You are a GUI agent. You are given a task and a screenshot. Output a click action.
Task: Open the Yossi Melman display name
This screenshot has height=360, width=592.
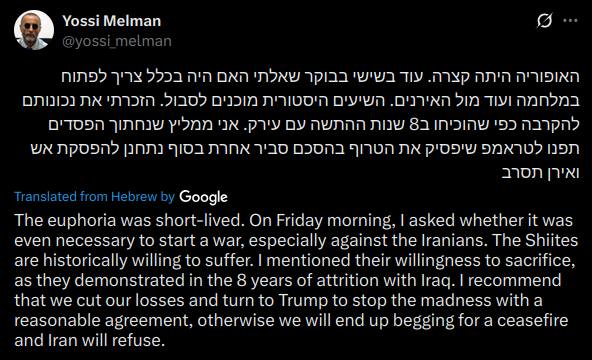tap(112, 21)
